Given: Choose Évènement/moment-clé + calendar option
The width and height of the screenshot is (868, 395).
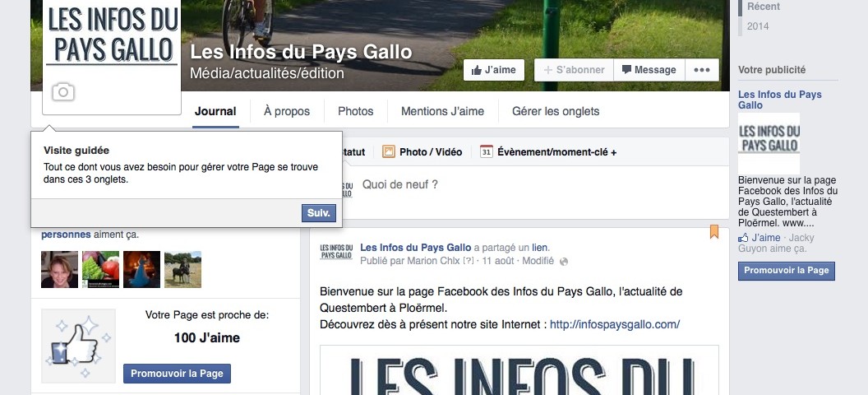Looking at the screenshot, I should coord(548,151).
